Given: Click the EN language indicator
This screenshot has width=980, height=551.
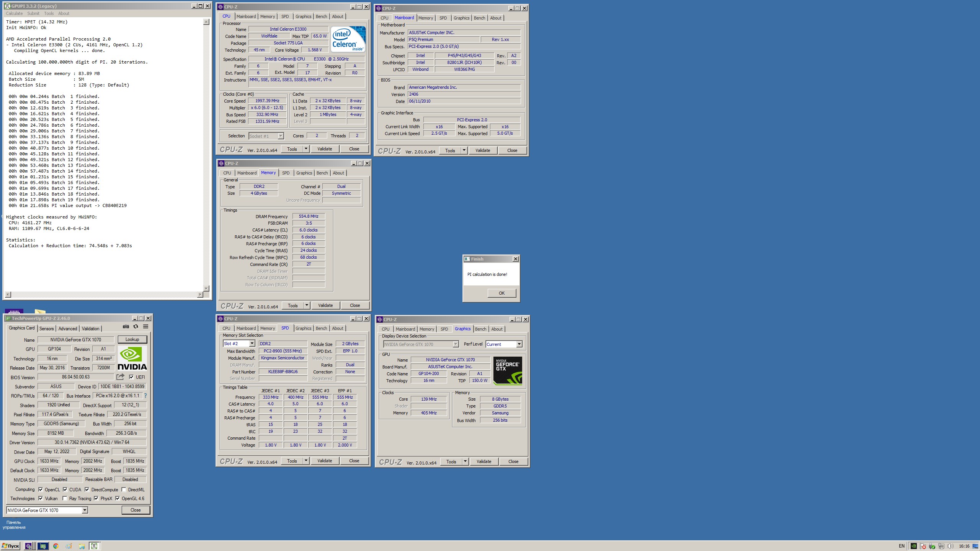Looking at the screenshot, I should 902,546.
